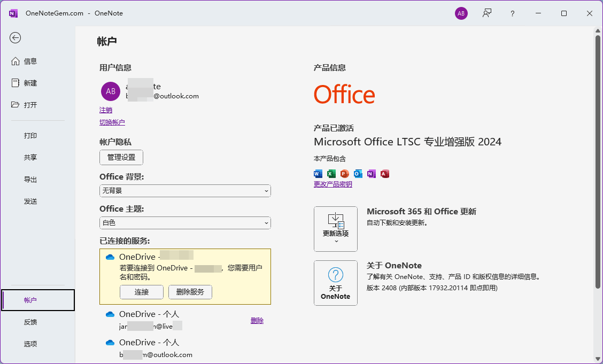Click the 帐户 page heading
The width and height of the screenshot is (603, 364).
click(107, 42)
